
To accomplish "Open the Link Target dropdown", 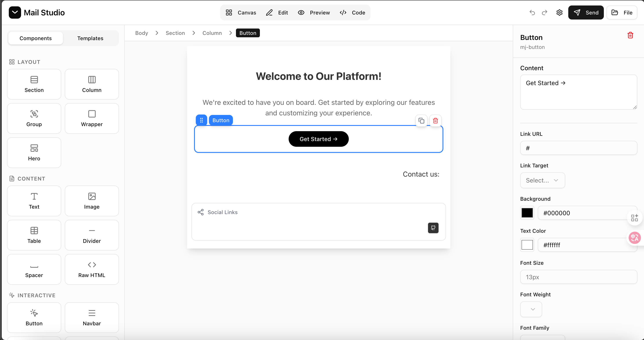I will point(542,180).
